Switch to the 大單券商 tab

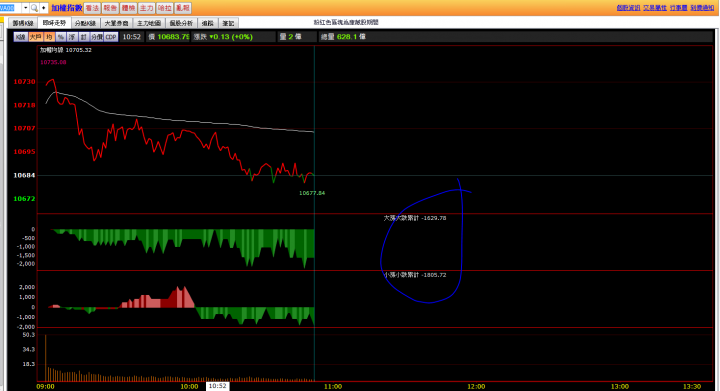click(x=116, y=23)
